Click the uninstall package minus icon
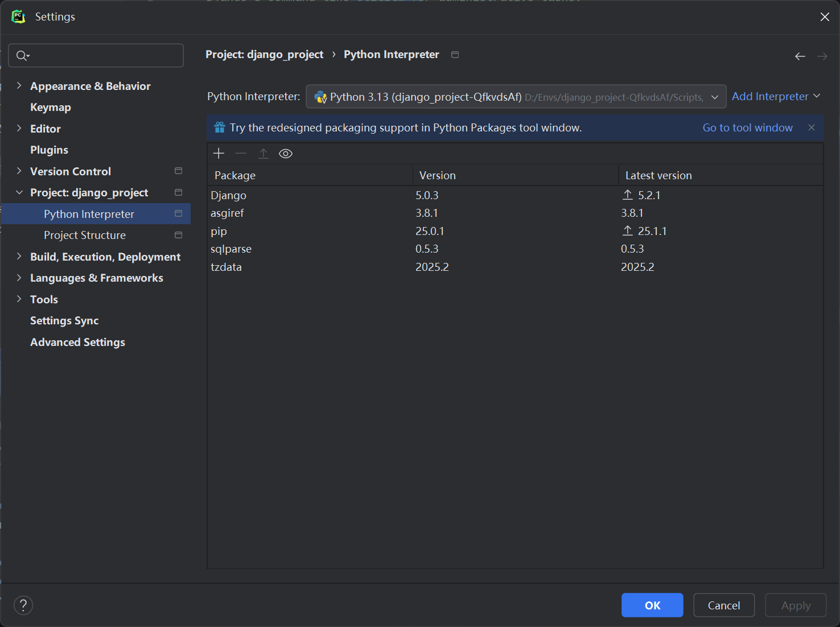The height and width of the screenshot is (627, 840). coord(241,154)
